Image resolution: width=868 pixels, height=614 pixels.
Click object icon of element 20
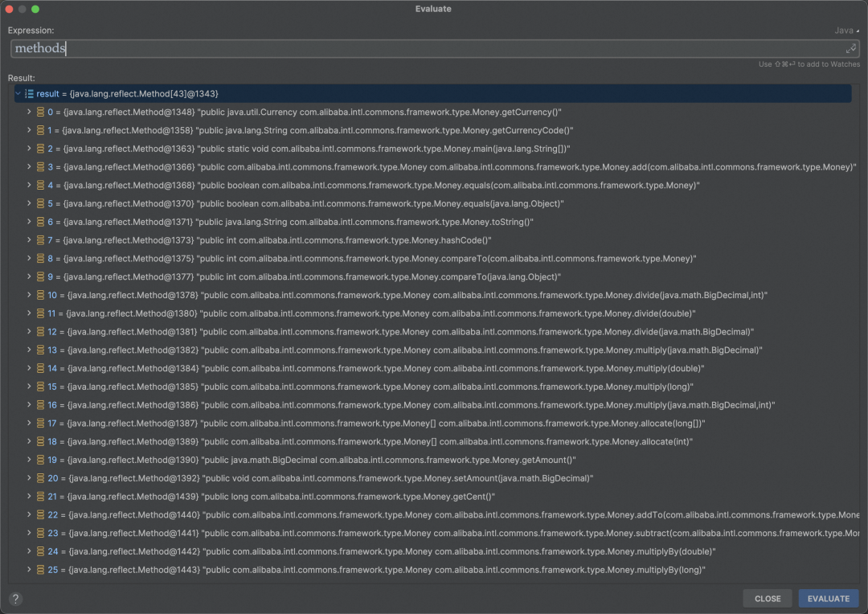point(40,478)
